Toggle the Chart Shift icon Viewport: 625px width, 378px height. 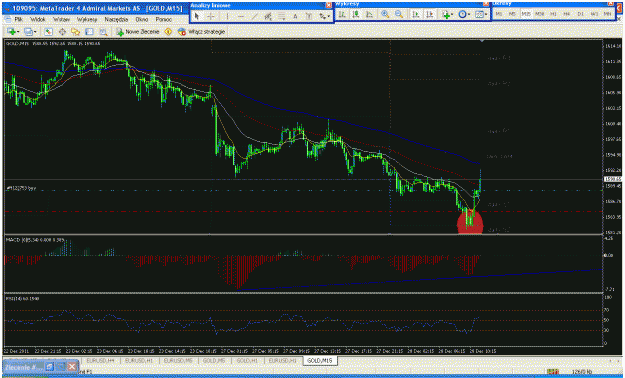430,15
